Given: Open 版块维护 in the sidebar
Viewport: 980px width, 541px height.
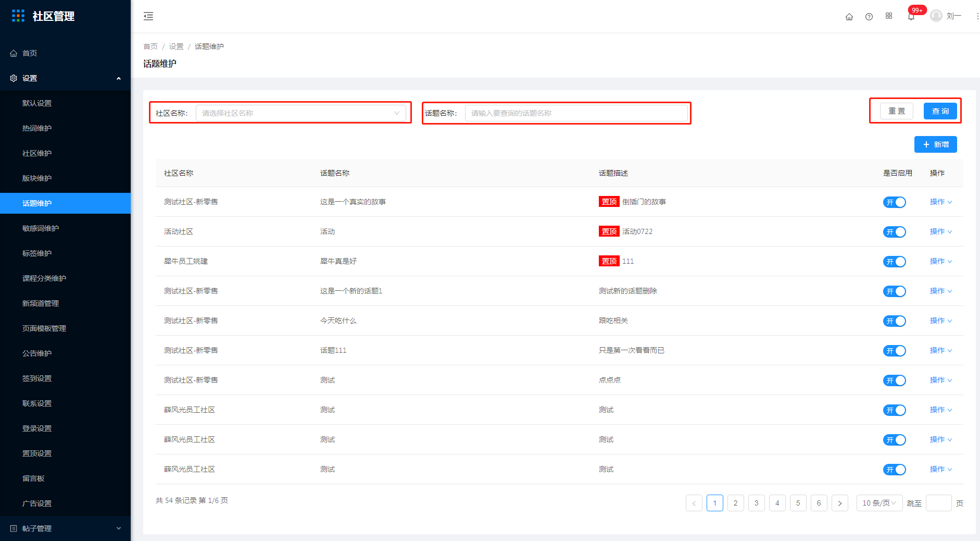Looking at the screenshot, I should pyautogui.click(x=65, y=178).
